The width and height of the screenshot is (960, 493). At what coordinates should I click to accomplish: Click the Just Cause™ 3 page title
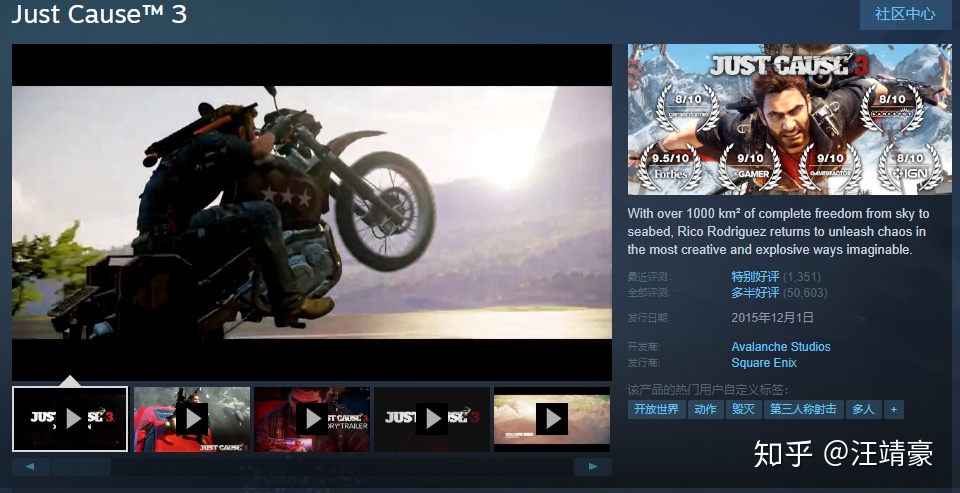(99, 14)
